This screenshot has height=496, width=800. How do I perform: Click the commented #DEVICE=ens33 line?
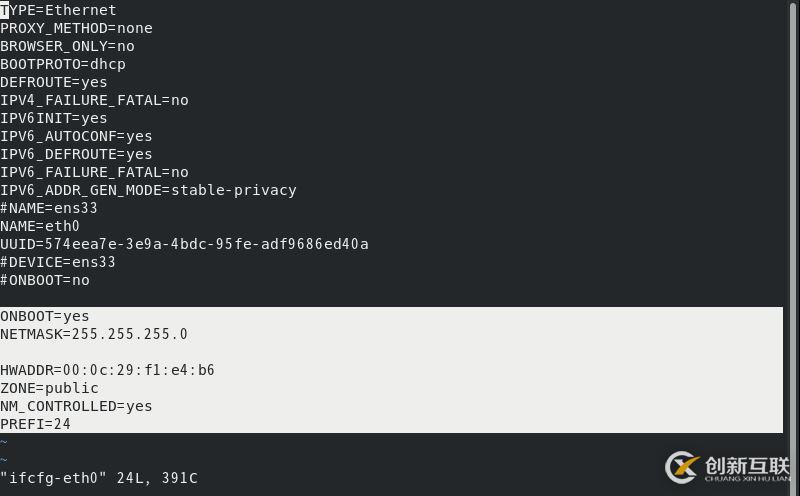[x=58, y=262]
